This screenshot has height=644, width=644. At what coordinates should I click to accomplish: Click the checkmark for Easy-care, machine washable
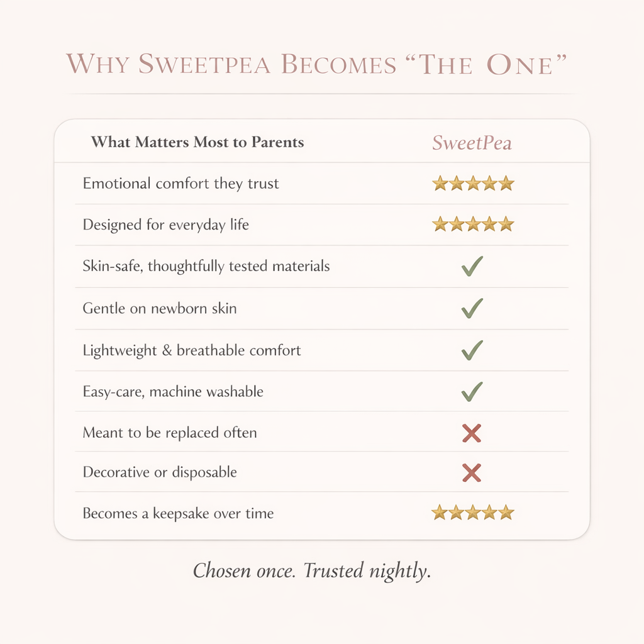472,391
